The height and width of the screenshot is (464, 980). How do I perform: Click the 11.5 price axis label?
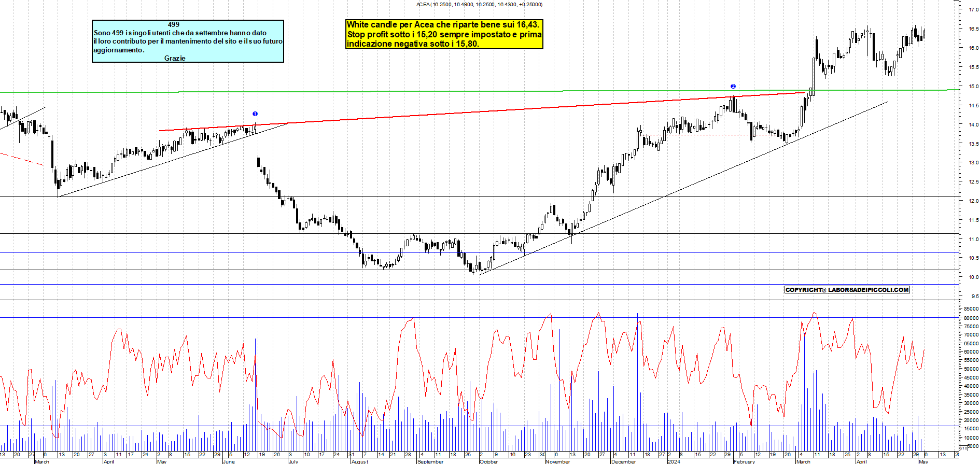(974, 220)
